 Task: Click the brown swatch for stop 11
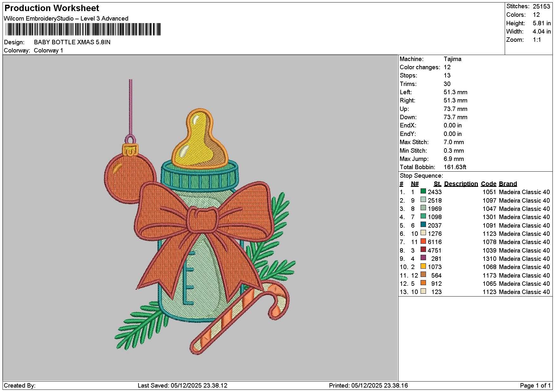click(x=423, y=275)
